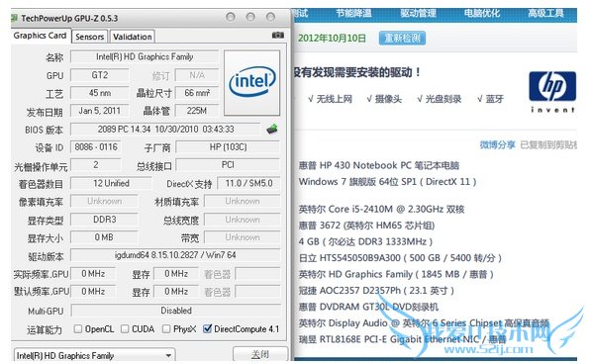Click the driver version field igdumd64 8.15.10.2827

point(175,255)
